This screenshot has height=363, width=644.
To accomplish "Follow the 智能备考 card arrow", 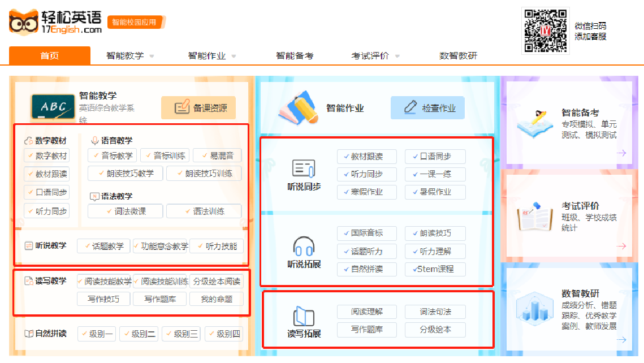I will (621, 153).
